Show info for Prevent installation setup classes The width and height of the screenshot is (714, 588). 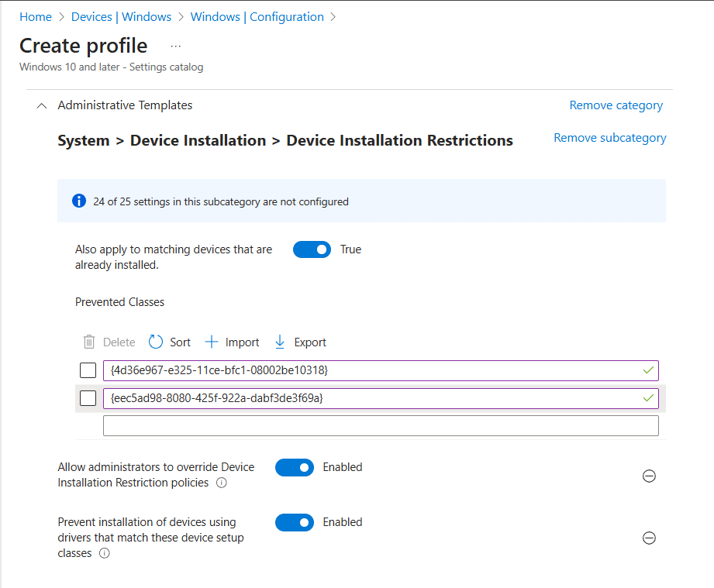105,554
